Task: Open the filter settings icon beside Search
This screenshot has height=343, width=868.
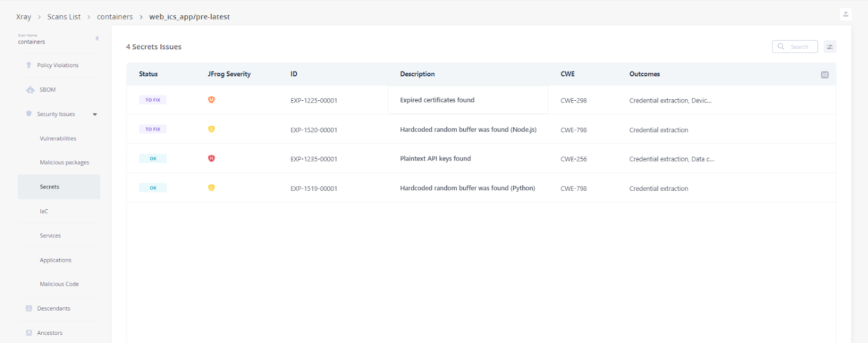Action: pos(829,47)
